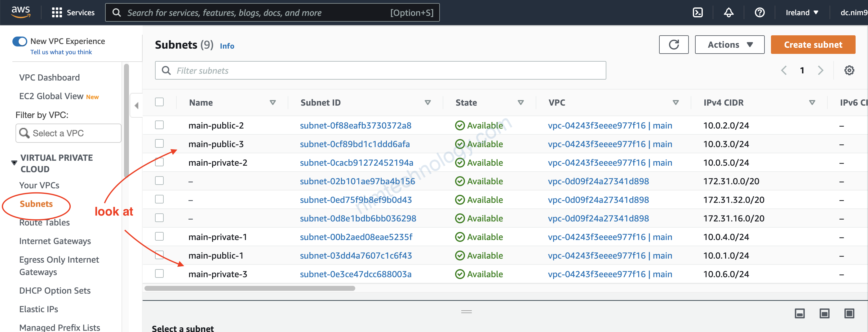Collapse the side navigation panel arrow
This screenshot has height=332, width=868.
[x=136, y=105]
